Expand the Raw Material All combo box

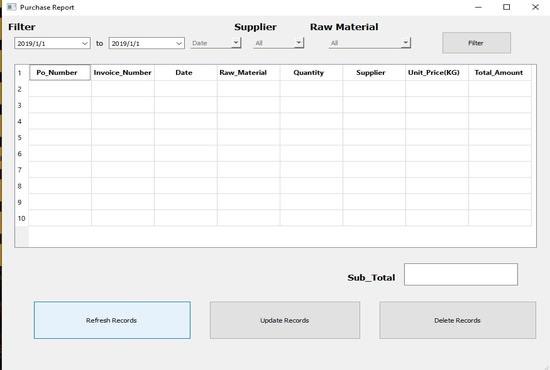[x=405, y=43]
